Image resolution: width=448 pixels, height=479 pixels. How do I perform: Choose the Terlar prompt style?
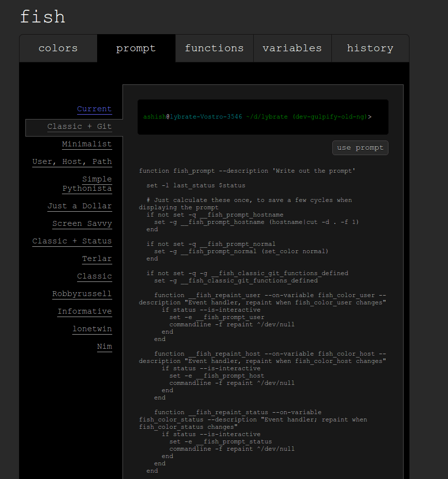click(x=97, y=259)
